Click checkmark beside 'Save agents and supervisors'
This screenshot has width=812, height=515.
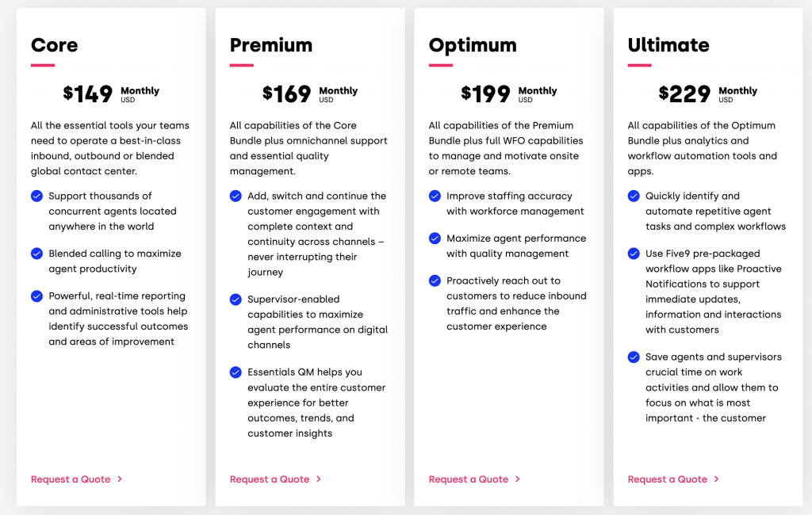[634, 357]
